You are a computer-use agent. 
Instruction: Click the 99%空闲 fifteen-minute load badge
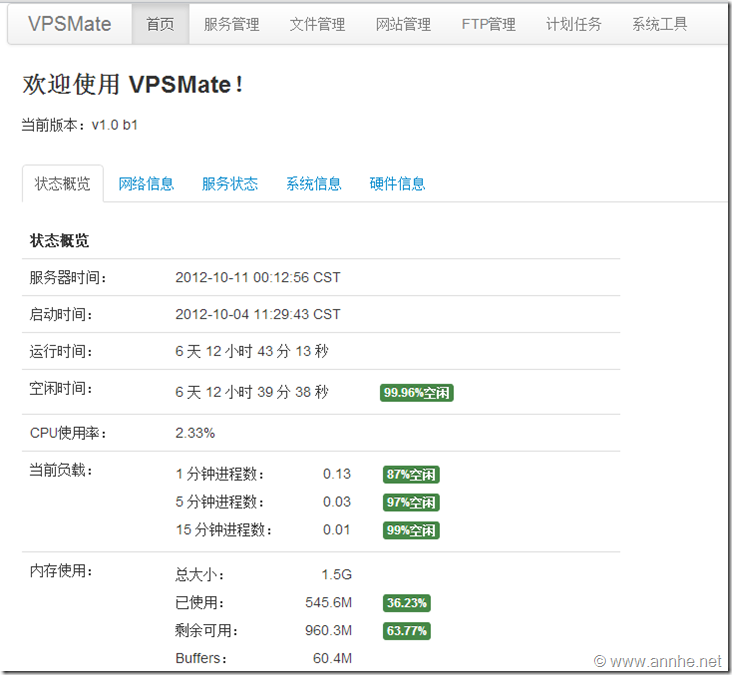(x=411, y=530)
